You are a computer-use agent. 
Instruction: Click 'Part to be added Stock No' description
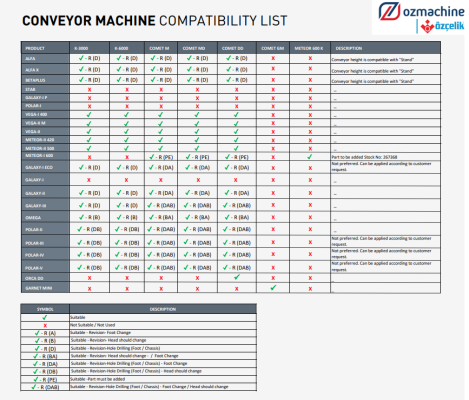[x=364, y=157]
